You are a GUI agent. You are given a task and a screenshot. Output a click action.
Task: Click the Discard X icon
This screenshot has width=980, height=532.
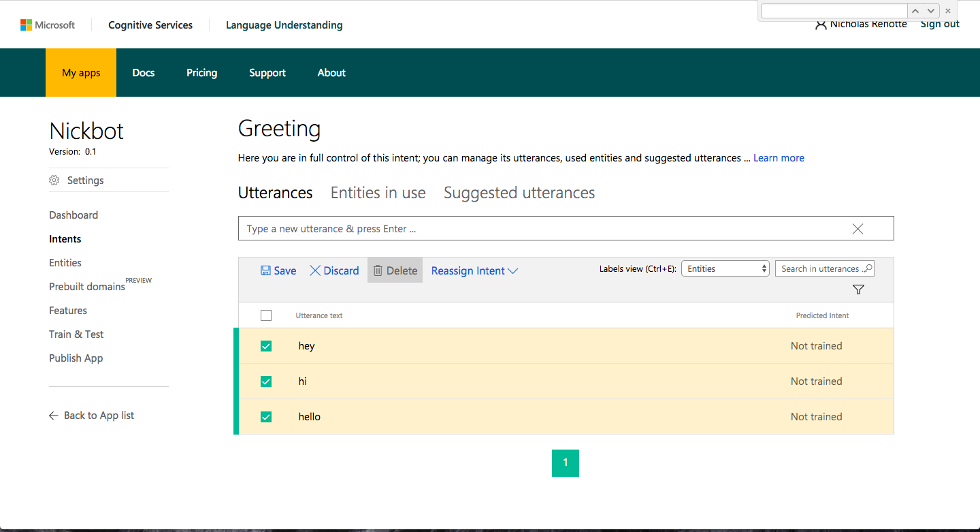[315, 270]
